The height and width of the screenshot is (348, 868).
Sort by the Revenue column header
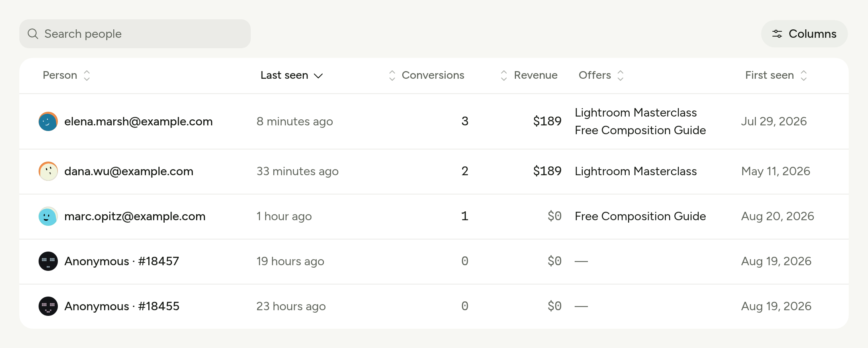click(529, 75)
